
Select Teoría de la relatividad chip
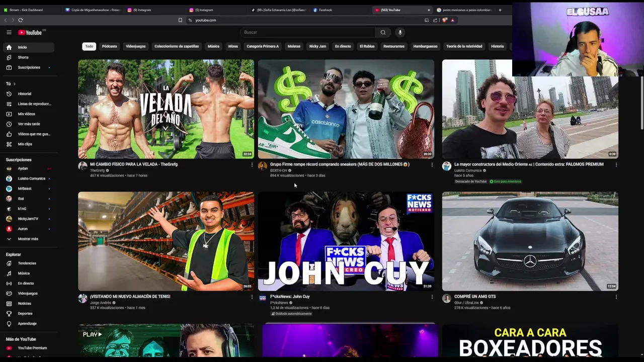464,46
